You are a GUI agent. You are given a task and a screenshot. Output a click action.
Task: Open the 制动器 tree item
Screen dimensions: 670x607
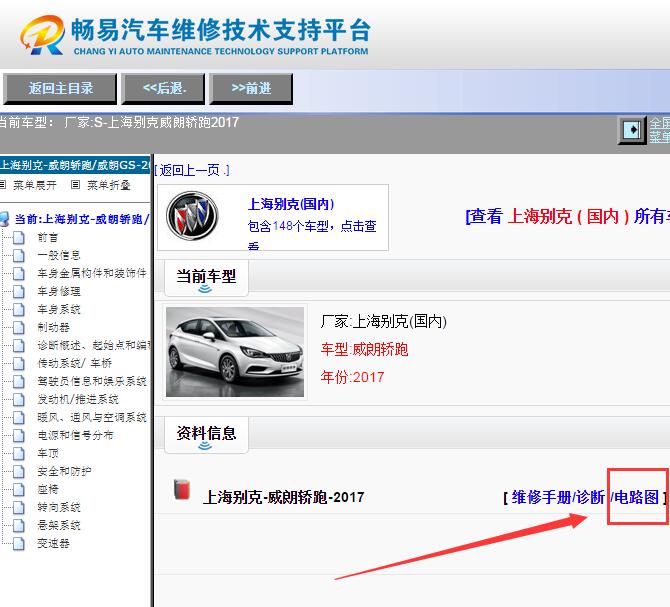point(53,327)
